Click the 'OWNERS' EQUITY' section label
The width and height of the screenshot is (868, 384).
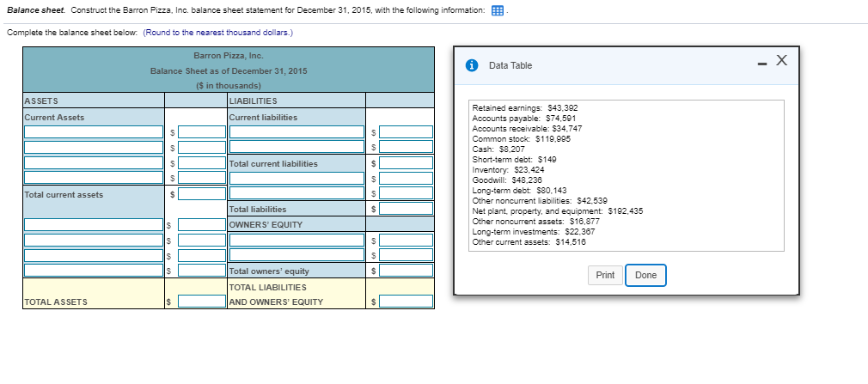[x=266, y=225]
